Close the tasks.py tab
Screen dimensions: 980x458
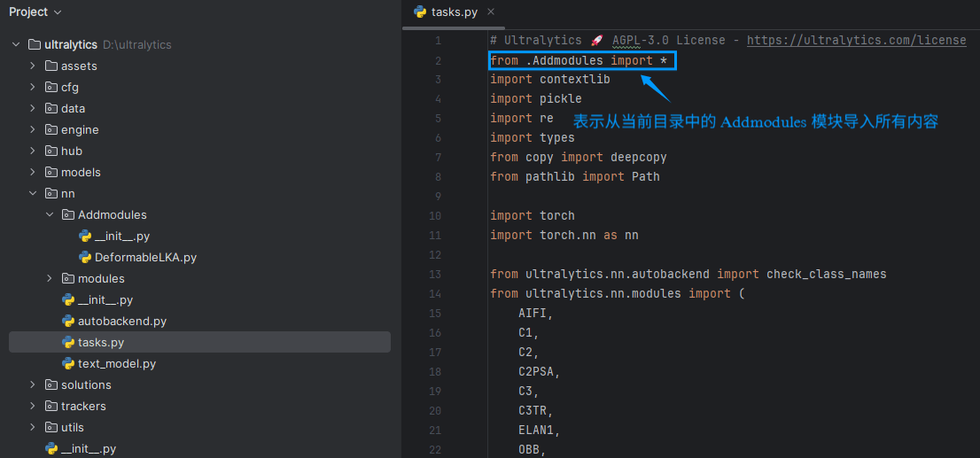[x=491, y=12]
